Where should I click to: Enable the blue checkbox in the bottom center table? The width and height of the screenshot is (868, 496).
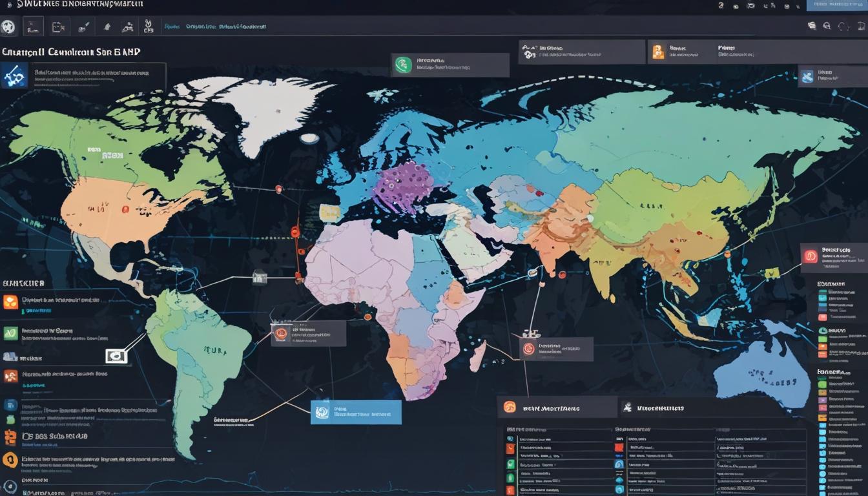[619, 456]
